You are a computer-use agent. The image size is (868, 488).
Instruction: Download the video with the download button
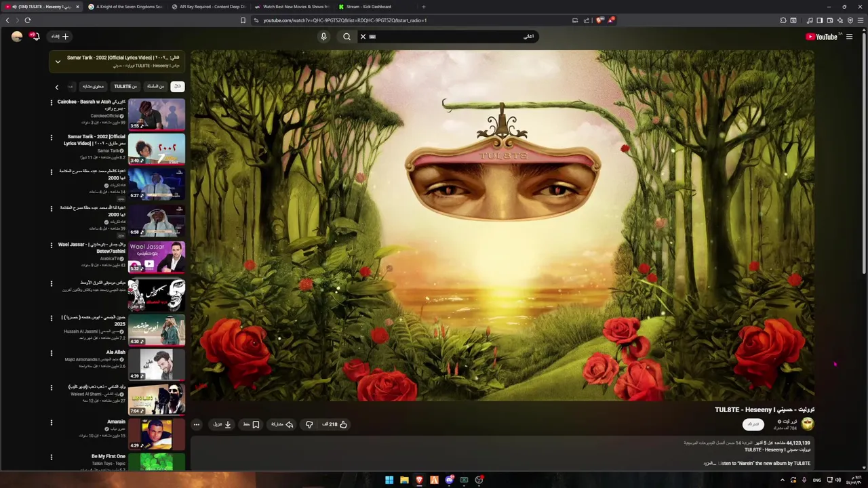tap(222, 424)
